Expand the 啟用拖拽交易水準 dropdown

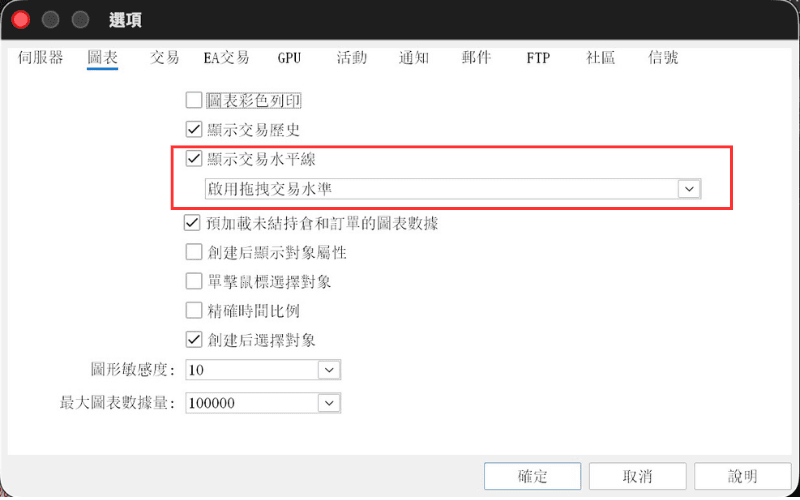click(x=689, y=189)
